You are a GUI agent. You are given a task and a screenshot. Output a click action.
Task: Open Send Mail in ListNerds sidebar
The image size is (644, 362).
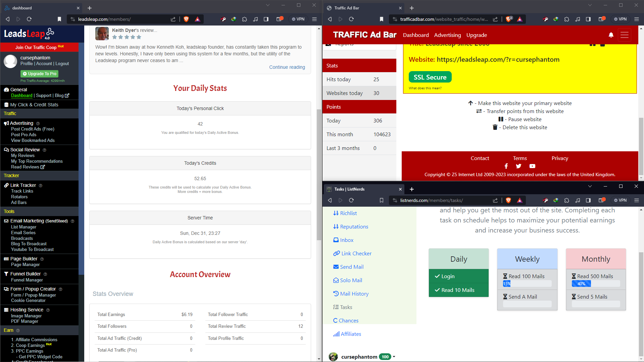[x=348, y=267]
